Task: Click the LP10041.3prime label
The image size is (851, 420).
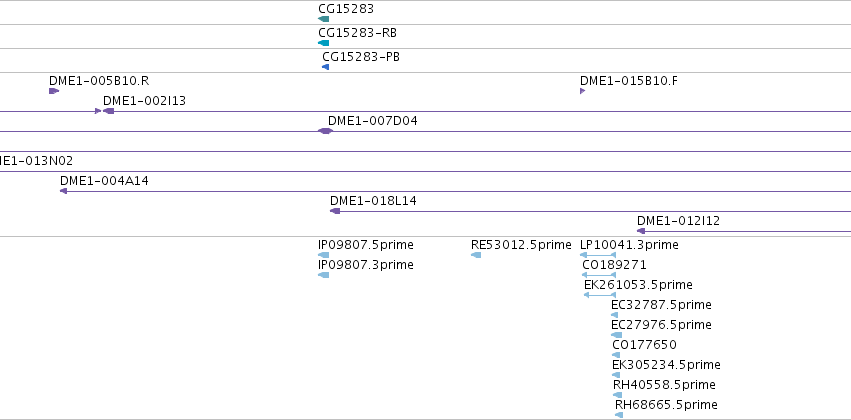Action: coord(629,245)
